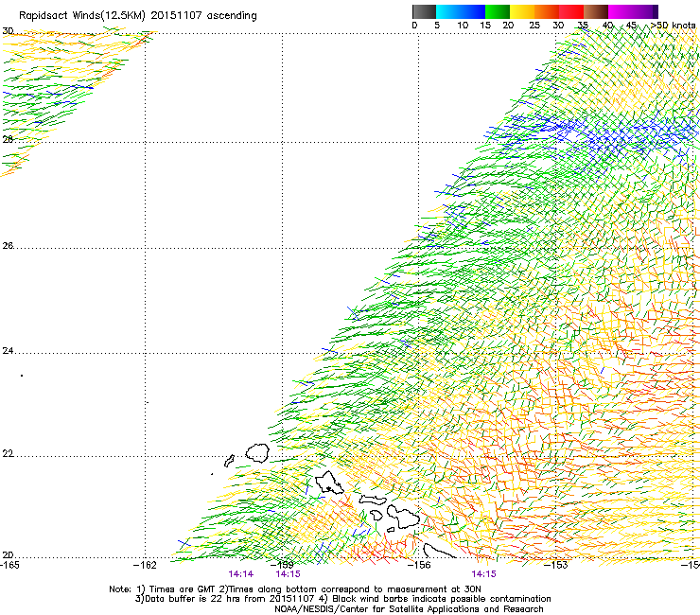Click the purple 14:14 time label
700x615 pixels.
pyautogui.click(x=241, y=574)
